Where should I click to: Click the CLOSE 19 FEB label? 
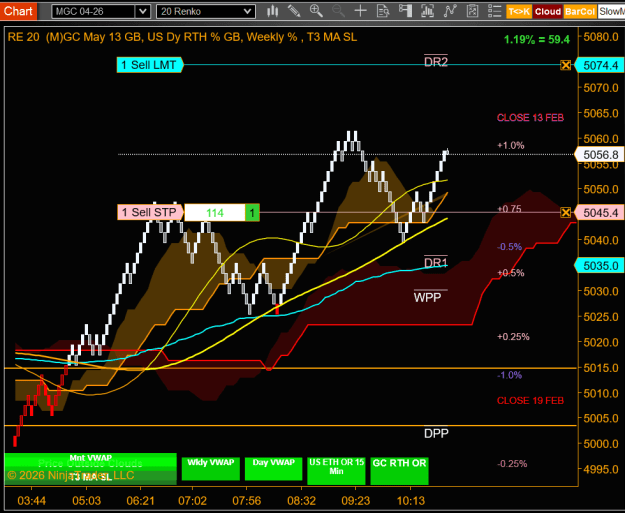530,401
